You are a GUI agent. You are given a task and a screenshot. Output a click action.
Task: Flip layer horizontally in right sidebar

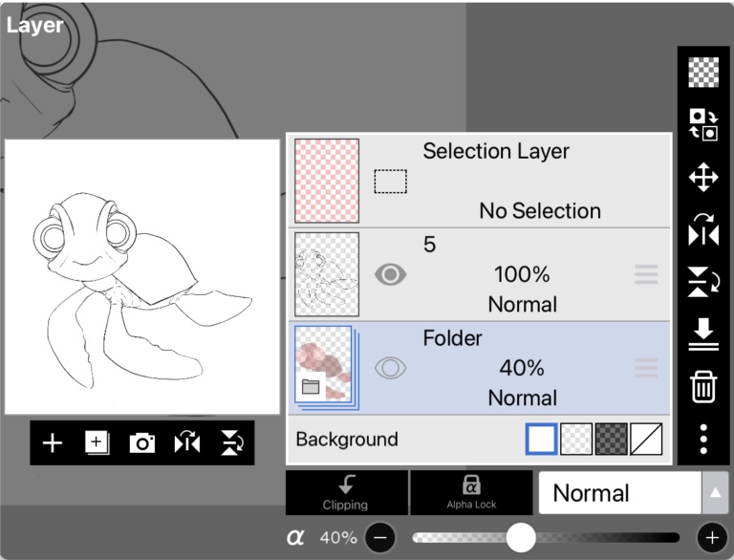[x=703, y=230]
